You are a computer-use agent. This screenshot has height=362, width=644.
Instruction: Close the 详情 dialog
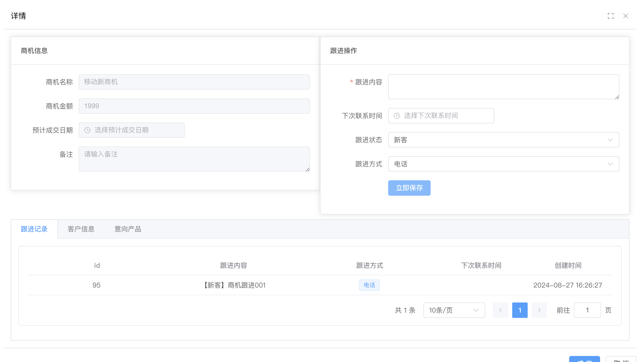626,16
